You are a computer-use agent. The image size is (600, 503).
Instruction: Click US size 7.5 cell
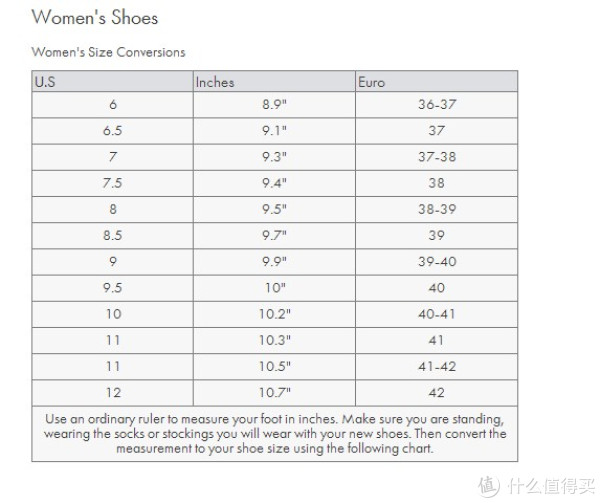coord(112,184)
